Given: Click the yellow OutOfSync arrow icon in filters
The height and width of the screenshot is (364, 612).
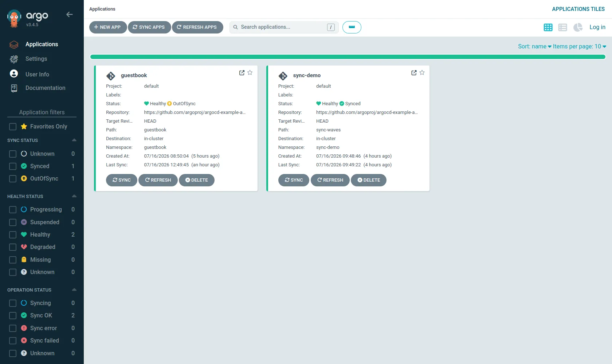Looking at the screenshot, I should pyautogui.click(x=24, y=178).
